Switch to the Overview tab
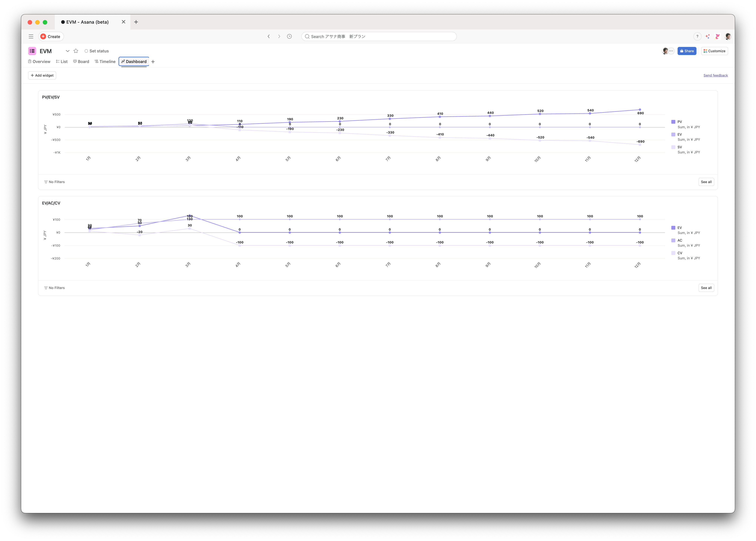Viewport: 756px width, 541px height. pyautogui.click(x=39, y=62)
